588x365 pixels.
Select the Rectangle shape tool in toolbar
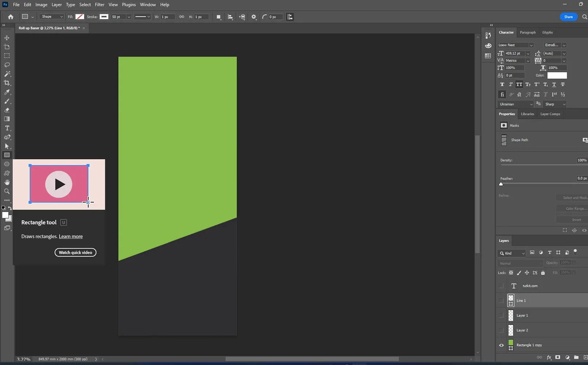click(7, 155)
